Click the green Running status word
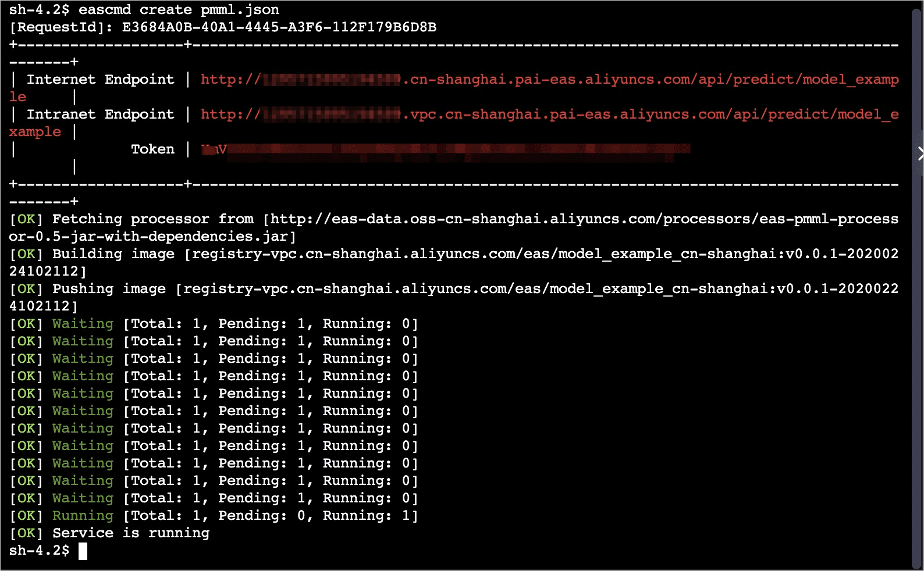924x571 pixels. click(83, 516)
